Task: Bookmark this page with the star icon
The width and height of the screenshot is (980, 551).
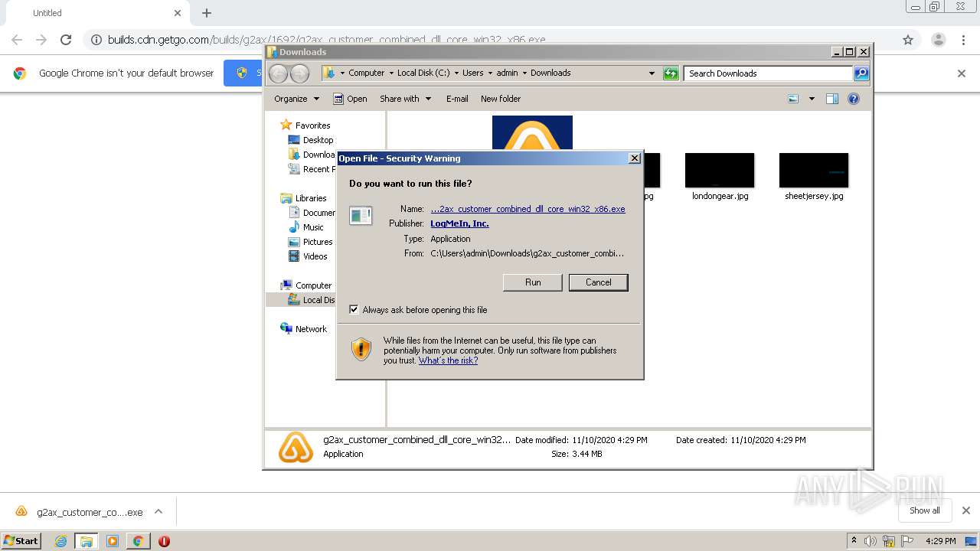Action: [908, 40]
